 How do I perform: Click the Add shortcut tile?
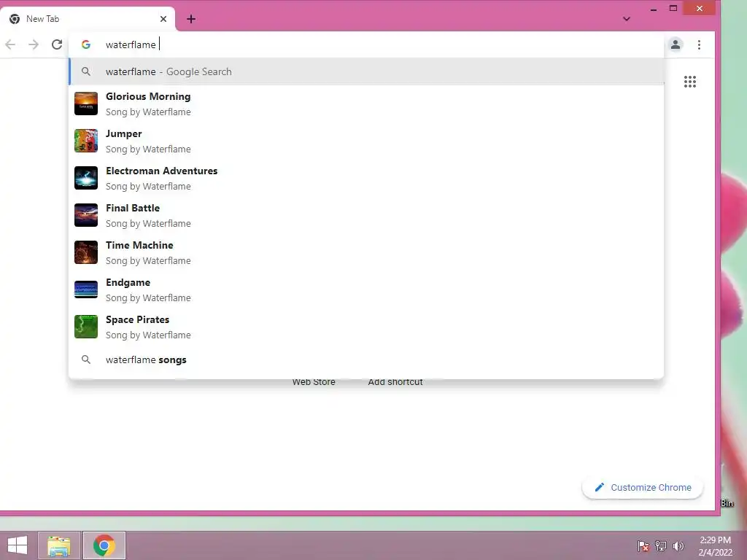coord(395,382)
